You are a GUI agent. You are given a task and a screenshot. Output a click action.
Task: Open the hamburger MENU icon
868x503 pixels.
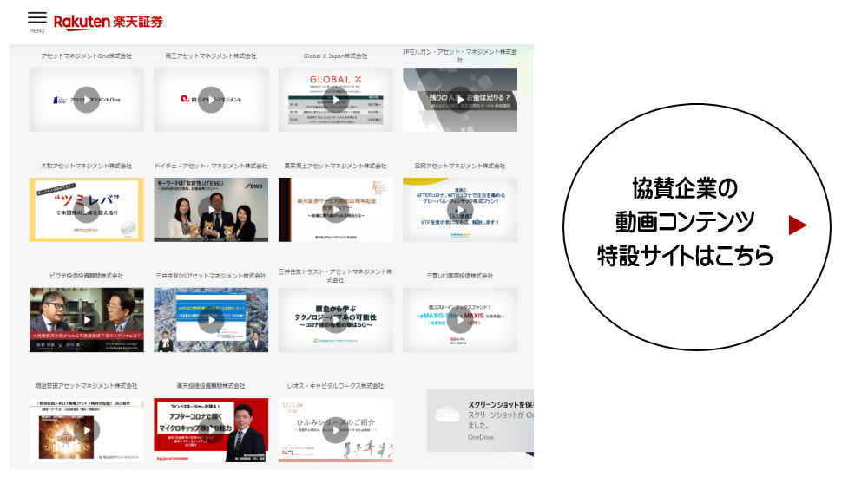[37, 22]
